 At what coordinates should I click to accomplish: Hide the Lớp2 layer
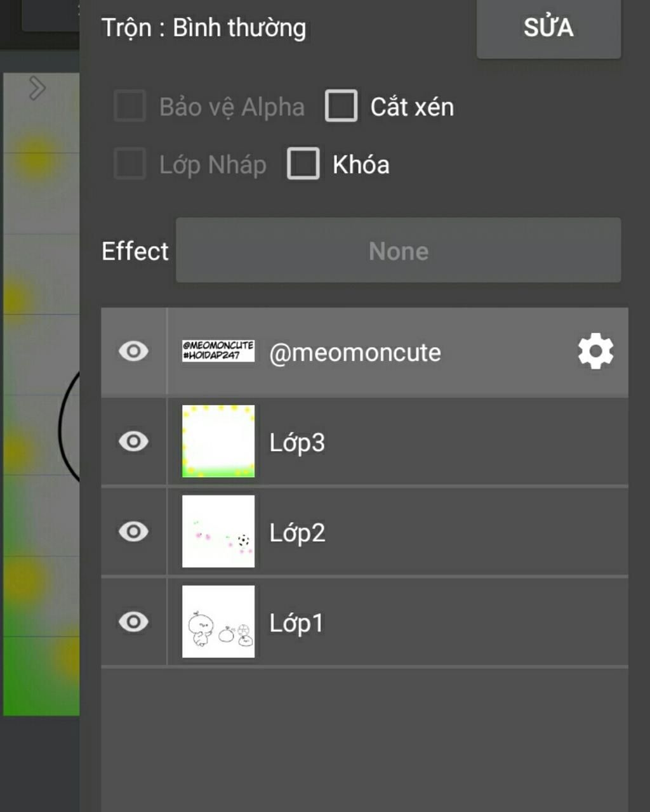tap(133, 532)
